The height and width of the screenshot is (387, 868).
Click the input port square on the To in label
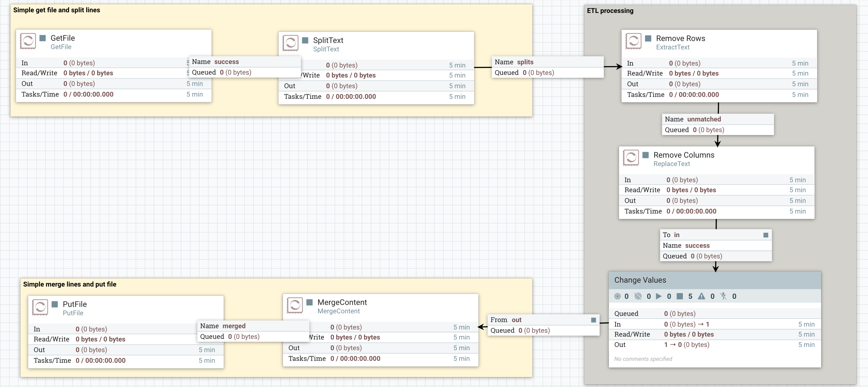766,235
